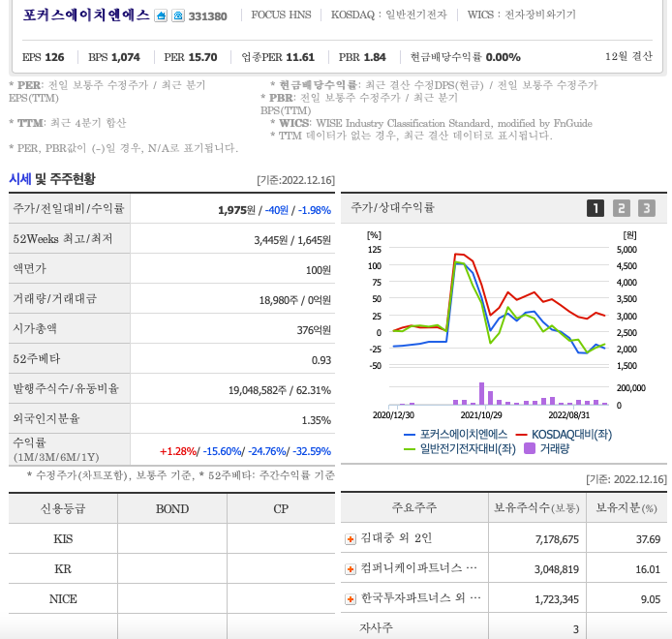Click the green 일반전기전자대비(좌) legend line
Image resolution: width=672 pixels, height=639 pixels.
[x=410, y=449]
